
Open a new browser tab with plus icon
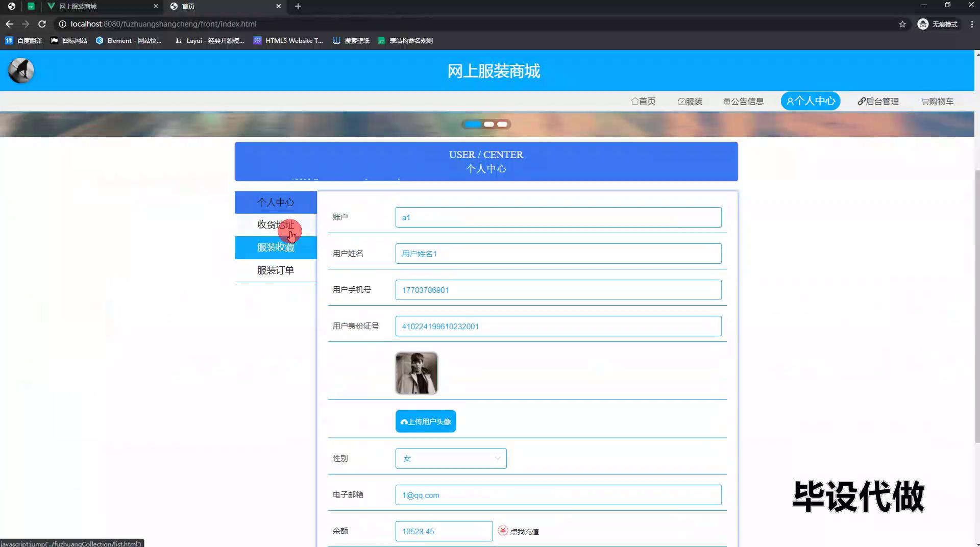pos(298,6)
